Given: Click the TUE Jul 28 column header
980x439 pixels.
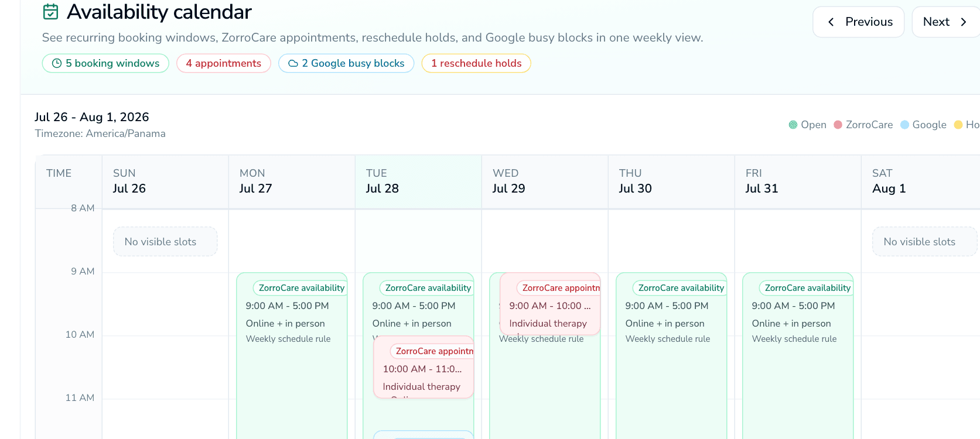Looking at the screenshot, I should 418,181.
